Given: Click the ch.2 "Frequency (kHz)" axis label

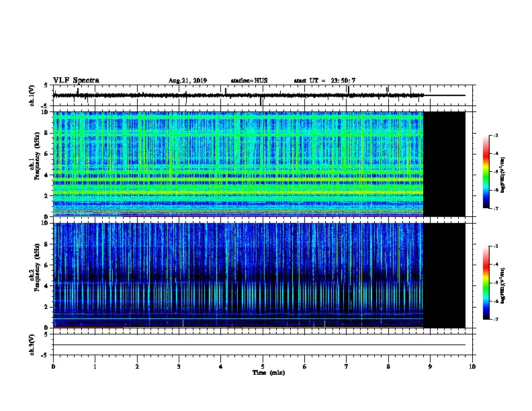Looking at the screenshot, I should point(37,267).
